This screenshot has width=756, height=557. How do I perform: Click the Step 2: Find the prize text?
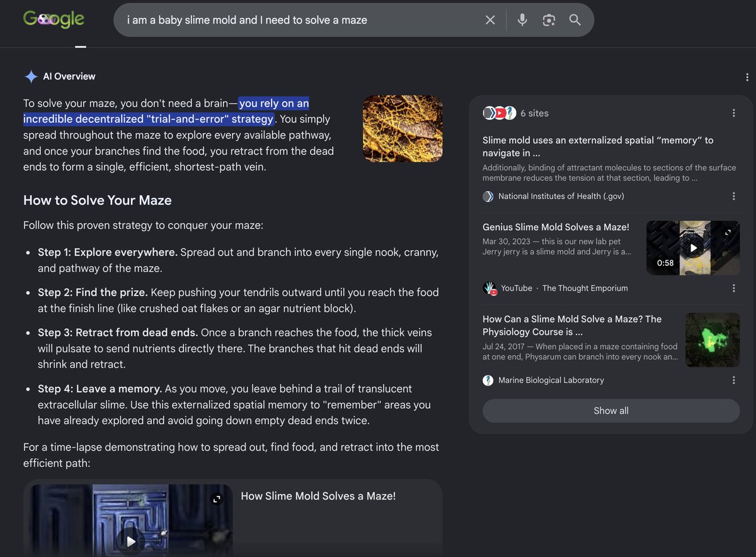(x=93, y=292)
